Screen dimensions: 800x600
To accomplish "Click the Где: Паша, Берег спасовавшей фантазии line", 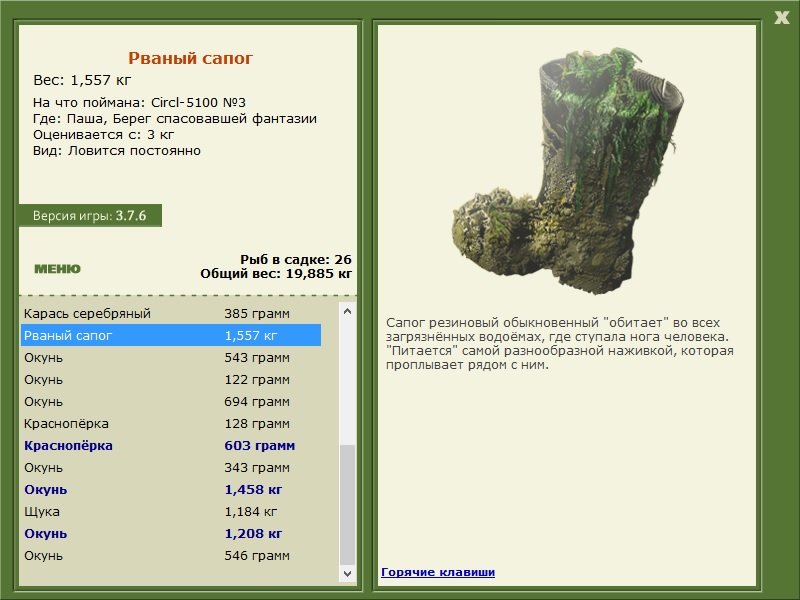I will [175, 118].
